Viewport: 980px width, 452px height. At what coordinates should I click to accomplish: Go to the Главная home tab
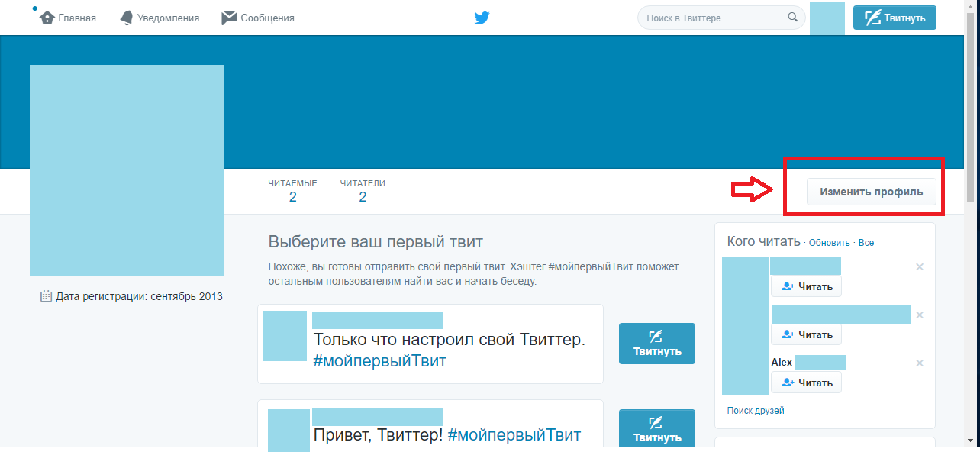point(68,18)
